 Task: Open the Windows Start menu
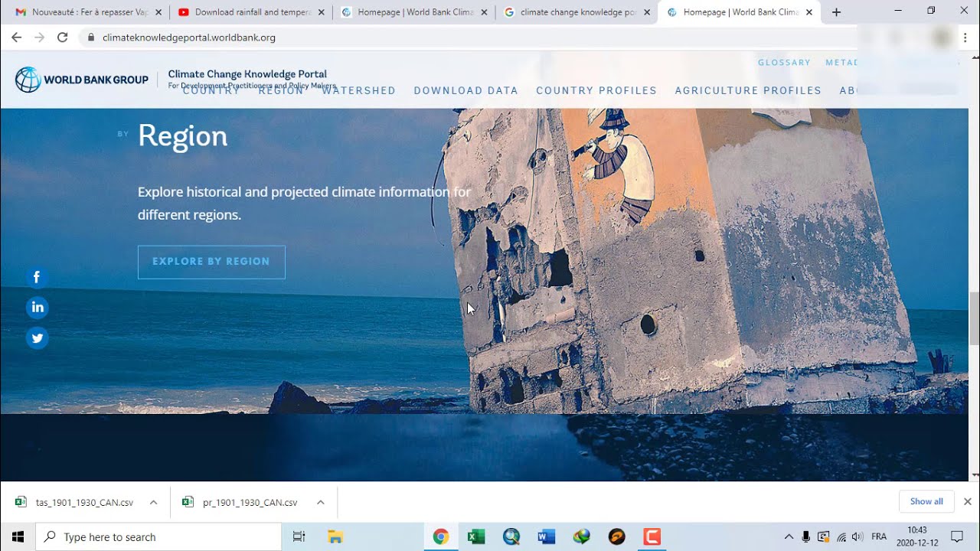pos(18,536)
